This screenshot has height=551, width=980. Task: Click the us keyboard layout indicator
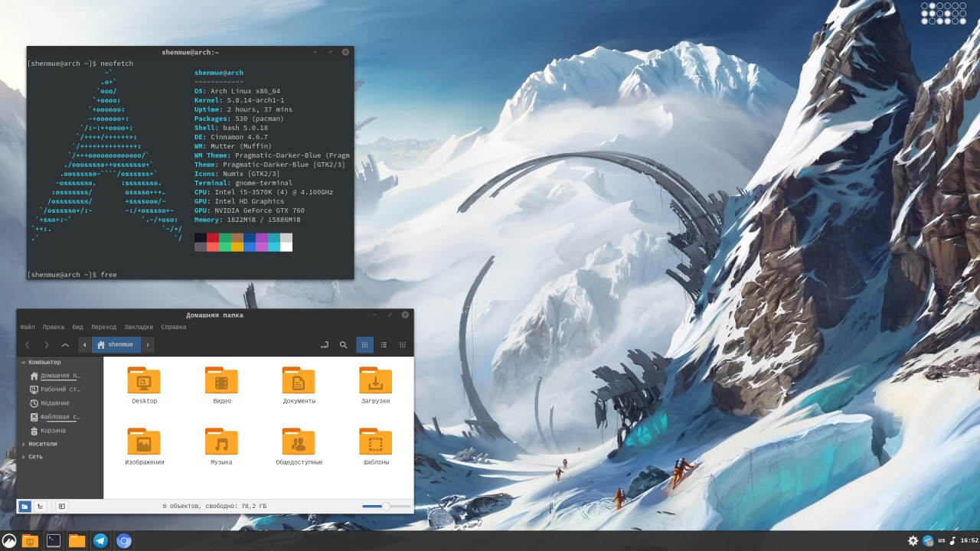[942, 540]
